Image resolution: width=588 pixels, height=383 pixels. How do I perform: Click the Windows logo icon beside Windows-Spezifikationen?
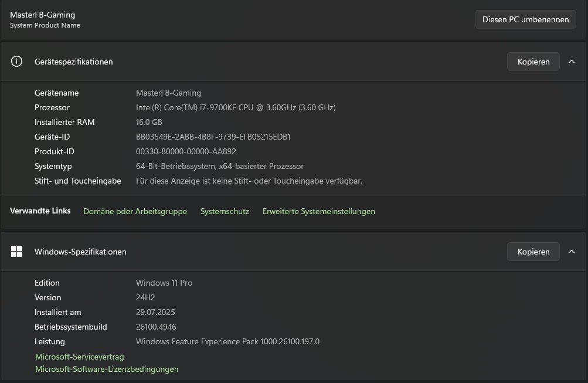[16, 252]
